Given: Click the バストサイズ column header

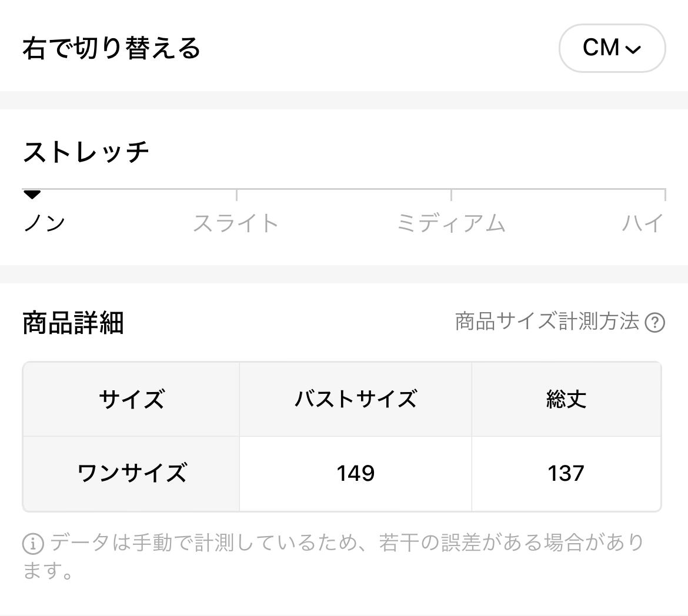Looking at the screenshot, I should tap(355, 400).
